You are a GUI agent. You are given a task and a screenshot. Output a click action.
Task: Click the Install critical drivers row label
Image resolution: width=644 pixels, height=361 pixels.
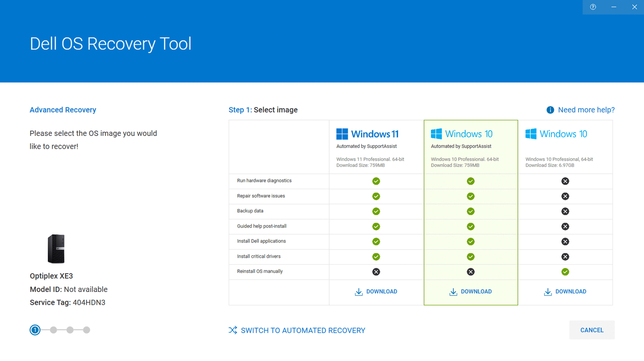pyautogui.click(x=259, y=256)
